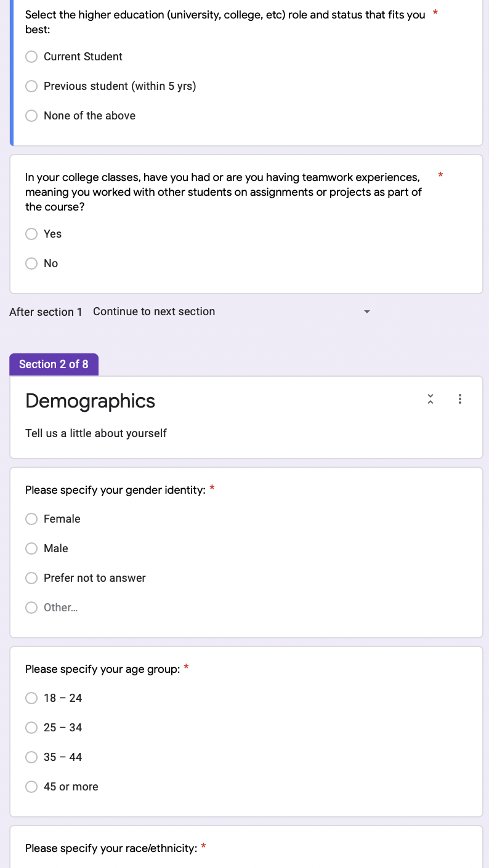Choose Previous student (within 5 yrs)
This screenshot has width=489, height=868.
(x=31, y=86)
